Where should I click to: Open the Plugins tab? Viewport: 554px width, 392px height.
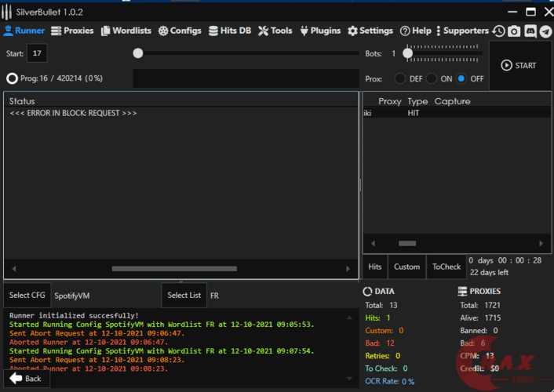pos(319,31)
